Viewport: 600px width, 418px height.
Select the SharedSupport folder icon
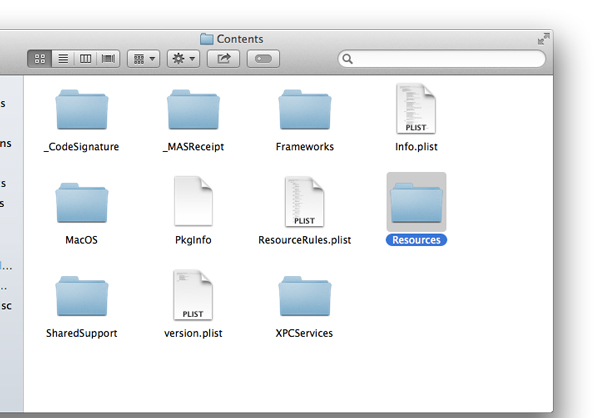tap(82, 296)
